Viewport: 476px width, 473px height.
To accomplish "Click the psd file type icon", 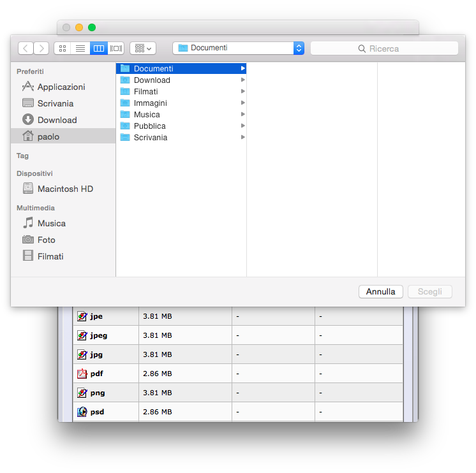I will (x=82, y=412).
